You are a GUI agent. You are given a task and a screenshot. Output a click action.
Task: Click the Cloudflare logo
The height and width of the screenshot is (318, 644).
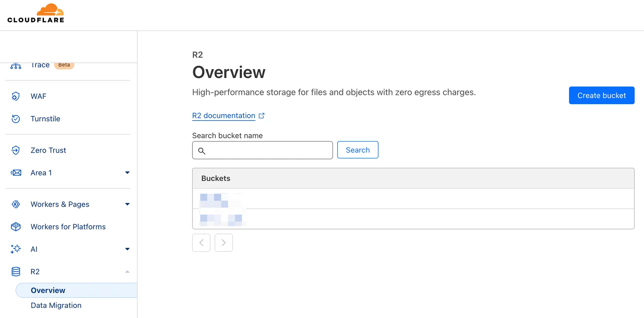[x=35, y=13]
